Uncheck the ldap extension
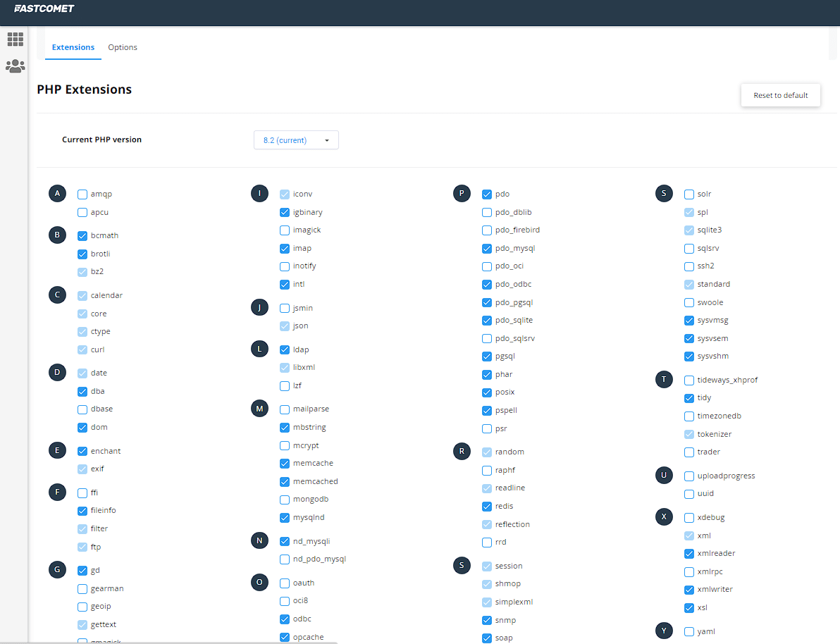The image size is (840, 644). pyautogui.click(x=285, y=350)
